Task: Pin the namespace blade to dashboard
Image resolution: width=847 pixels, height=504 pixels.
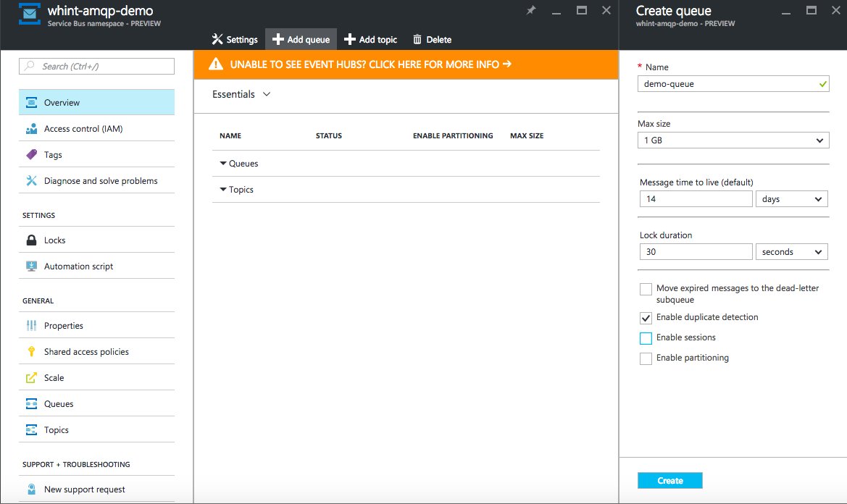Action: 532,10
